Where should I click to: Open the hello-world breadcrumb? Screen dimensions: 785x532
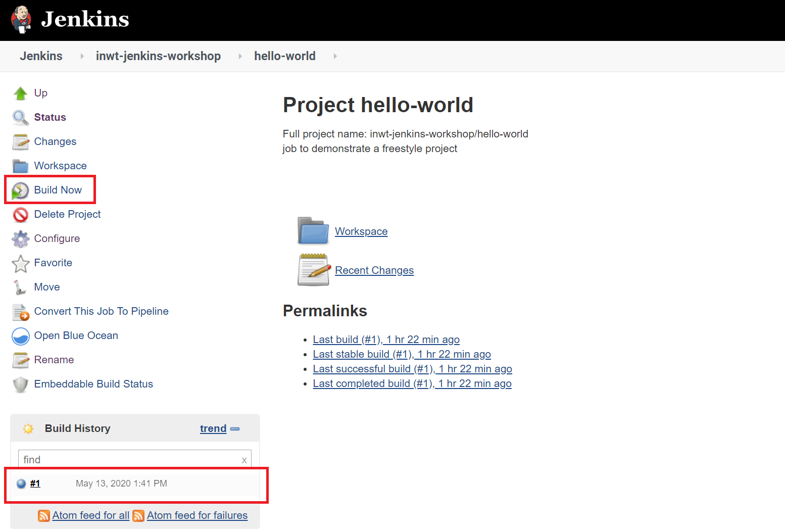click(x=285, y=56)
